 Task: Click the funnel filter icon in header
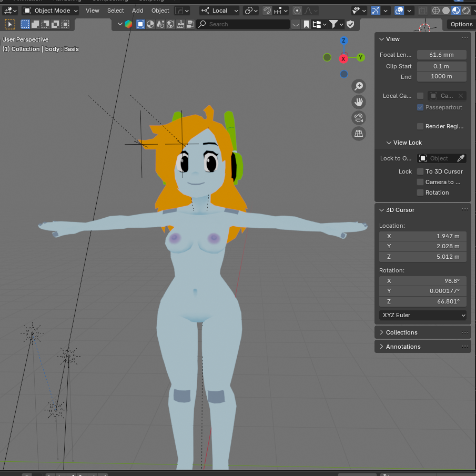333,24
